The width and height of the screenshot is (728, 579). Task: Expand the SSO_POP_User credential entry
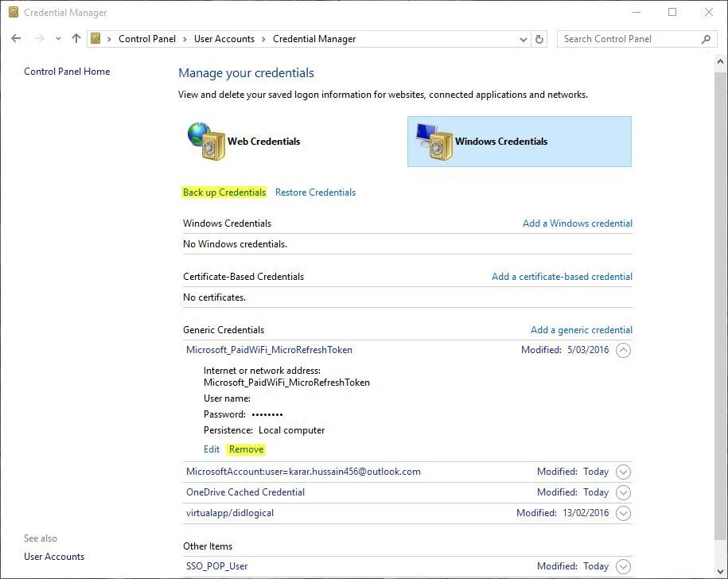tap(623, 566)
